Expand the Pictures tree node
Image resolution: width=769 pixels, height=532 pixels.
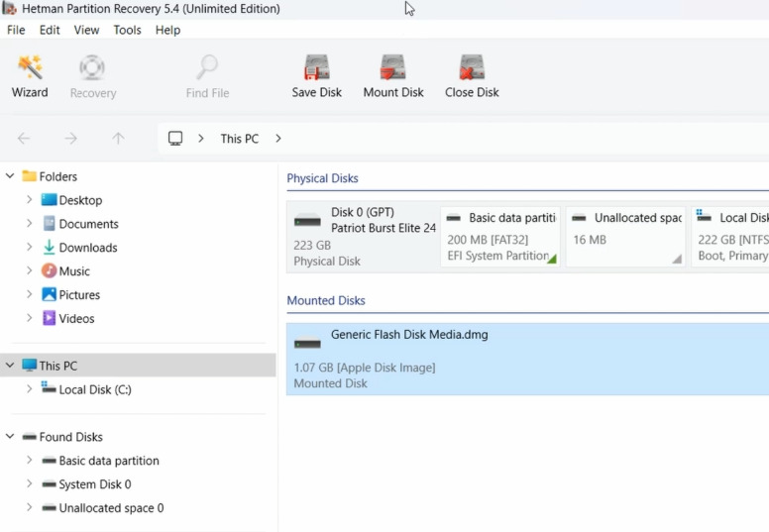tap(30, 294)
